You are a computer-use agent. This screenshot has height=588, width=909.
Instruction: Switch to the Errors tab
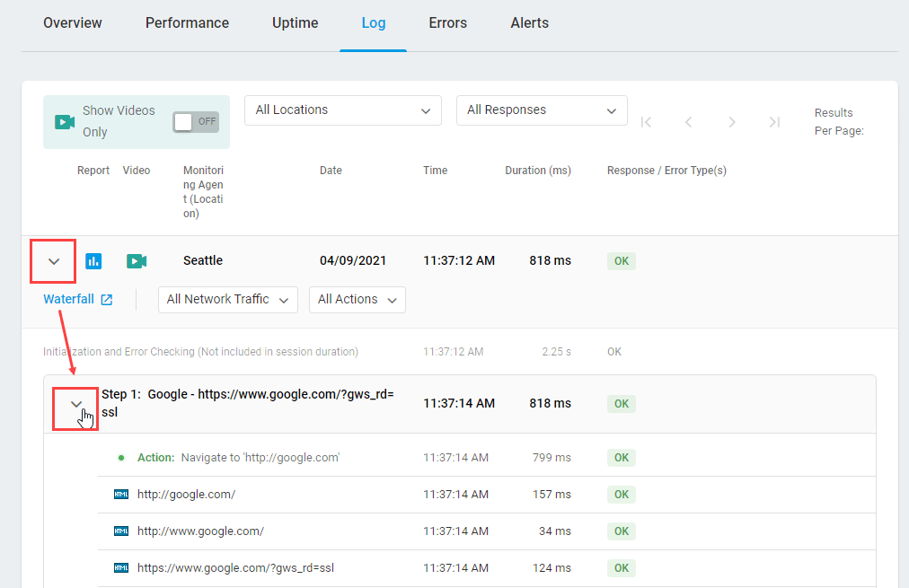click(447, 23)
